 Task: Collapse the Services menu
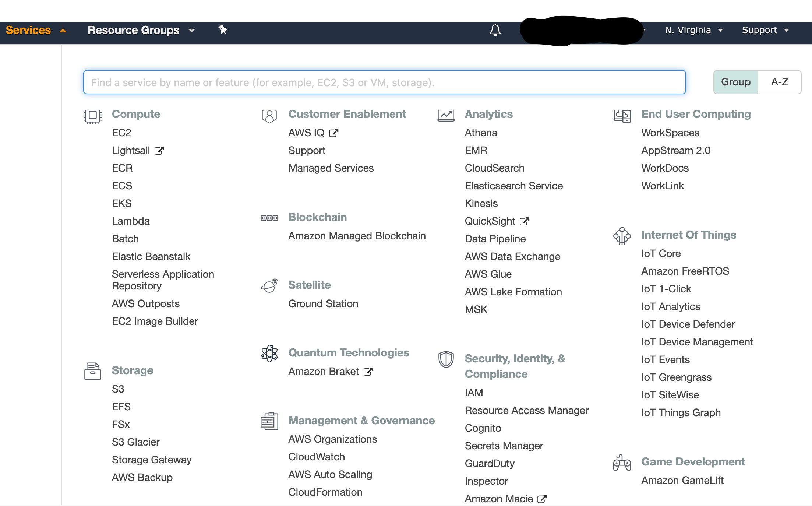(36, 30)
